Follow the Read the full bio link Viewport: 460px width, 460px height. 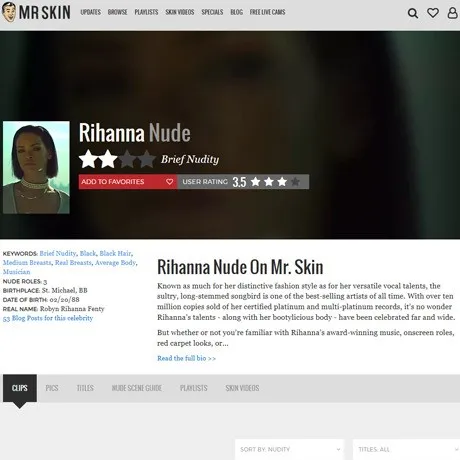click(x=186, y=358)
